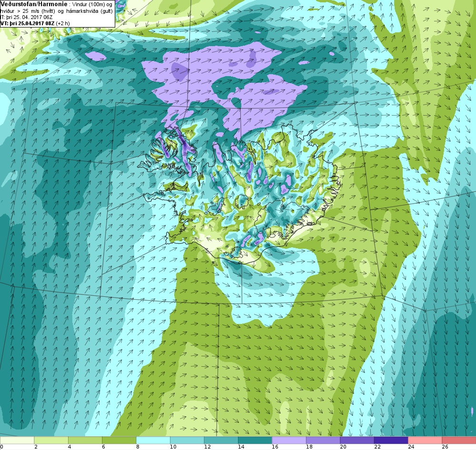Click the legend scale label "10"
This screenshot has width=476, height=450.
(x=173, y=447)
